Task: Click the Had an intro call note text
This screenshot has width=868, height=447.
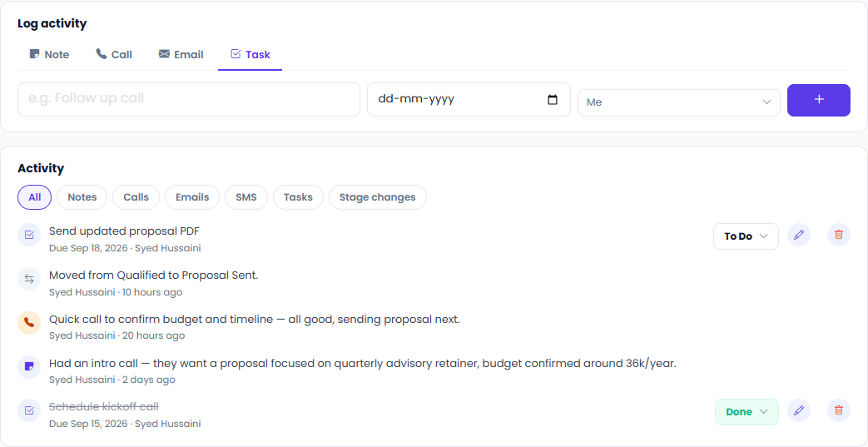Action: (x=363, y=364)
